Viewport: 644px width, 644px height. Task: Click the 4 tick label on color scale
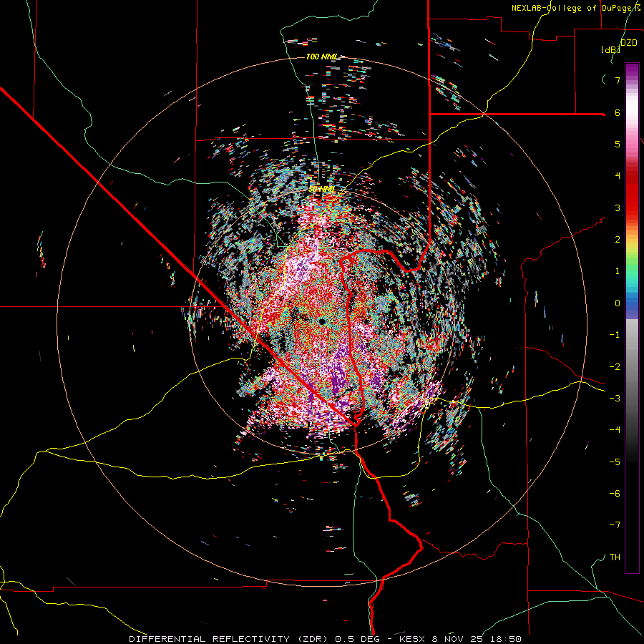618,176
